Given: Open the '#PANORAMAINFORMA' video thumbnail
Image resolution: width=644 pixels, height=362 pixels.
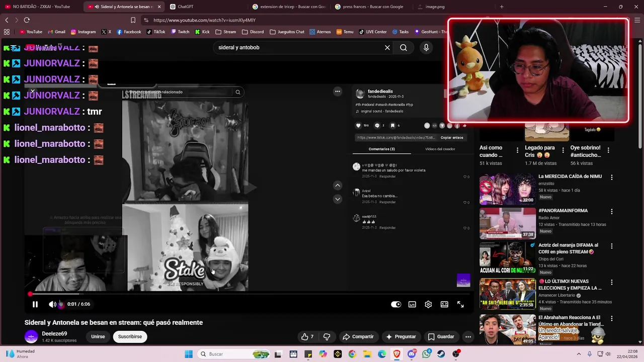Looking at the screenshot, I should 508,224.
